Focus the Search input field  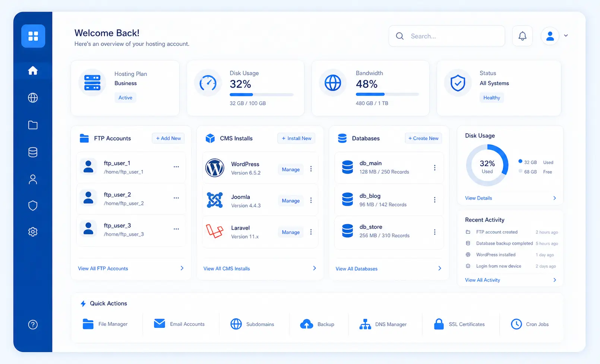coord(446,36)
